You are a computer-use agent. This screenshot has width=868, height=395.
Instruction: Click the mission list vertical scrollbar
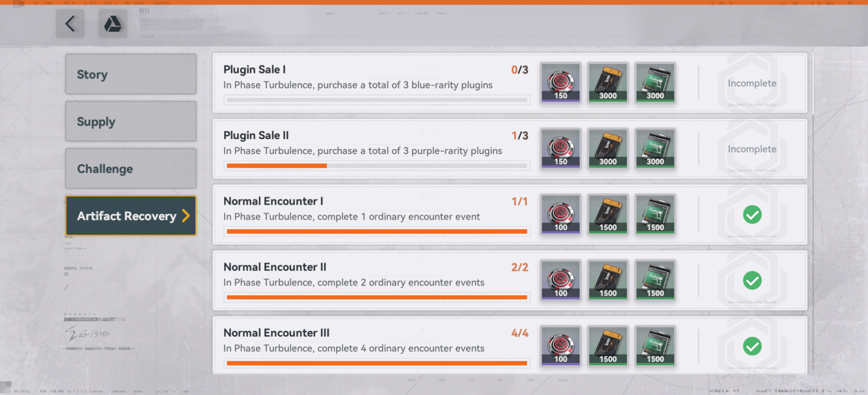pos(813,84)
